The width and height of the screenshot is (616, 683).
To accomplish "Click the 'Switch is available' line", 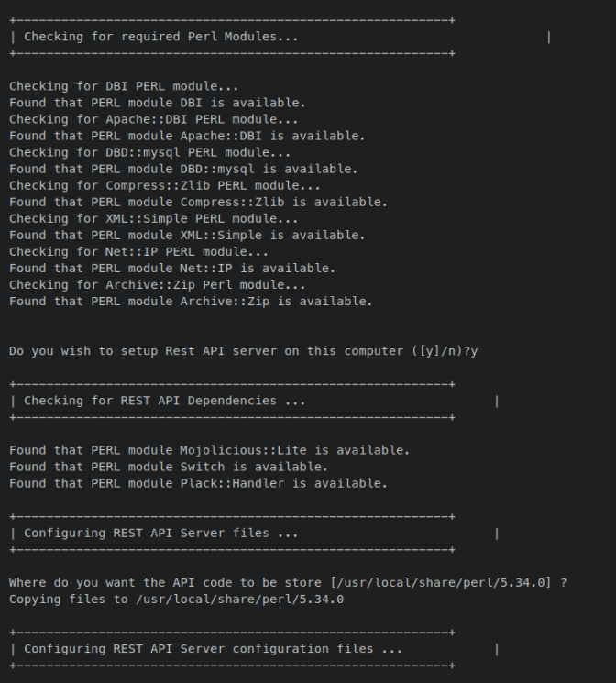I will pos(169,467).
